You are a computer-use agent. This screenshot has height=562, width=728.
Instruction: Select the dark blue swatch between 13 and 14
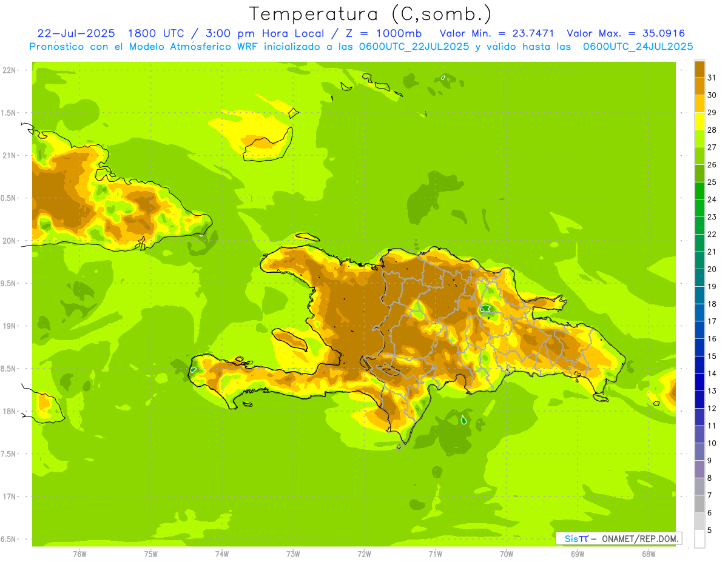699,382
